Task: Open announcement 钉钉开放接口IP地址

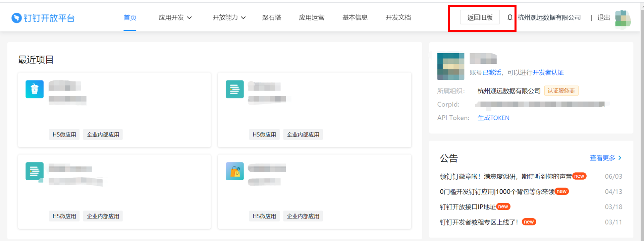Action: coord(468,207)
